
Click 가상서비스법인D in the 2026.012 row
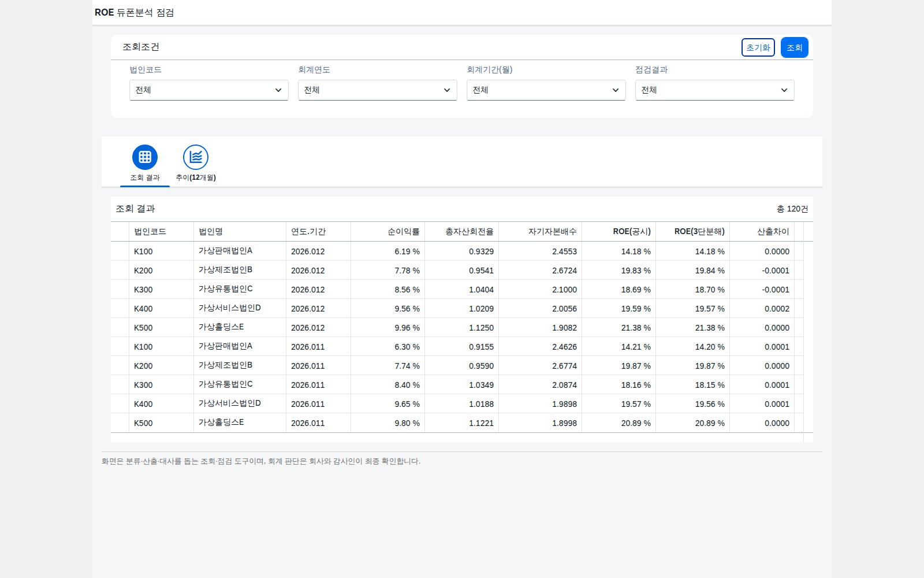point(230,308)
